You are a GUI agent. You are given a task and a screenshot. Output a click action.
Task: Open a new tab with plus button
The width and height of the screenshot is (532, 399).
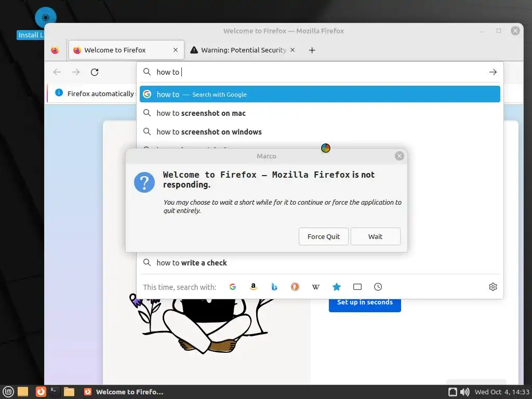312,50
